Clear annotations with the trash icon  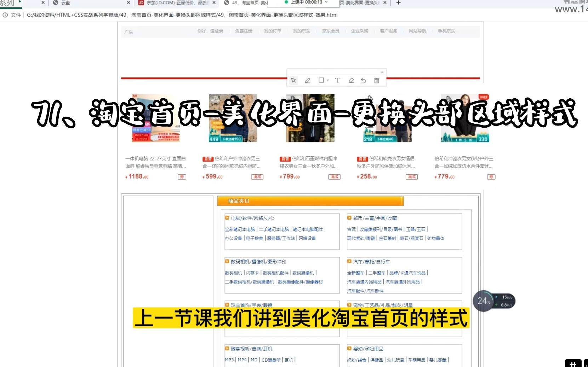pyautogui.click(x=377, y=81)
